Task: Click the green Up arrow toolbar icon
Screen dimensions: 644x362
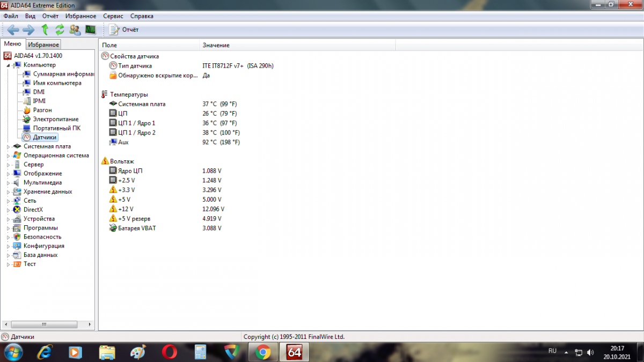Action: [45, 29]
